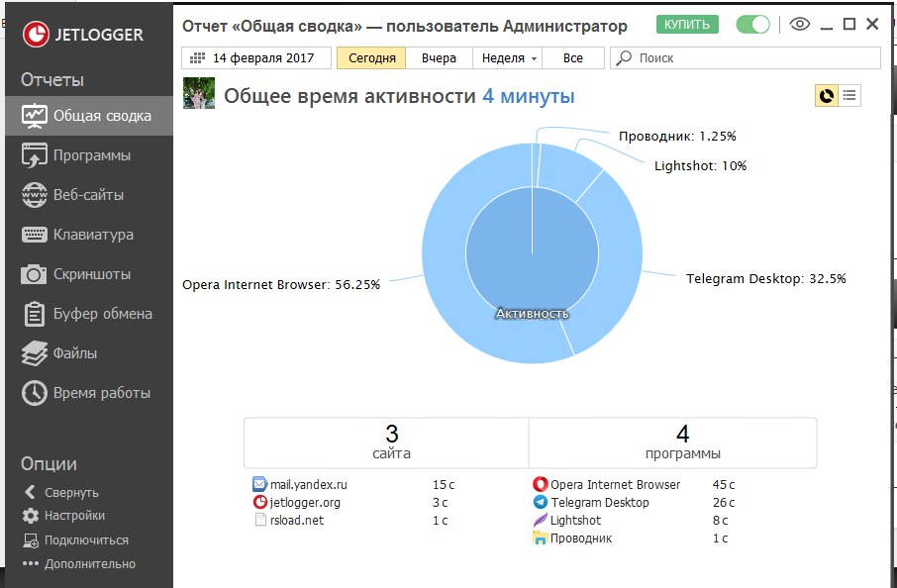Click the Opera Internet Browser list icon
The image size is (897, 588).
(540, 484)
